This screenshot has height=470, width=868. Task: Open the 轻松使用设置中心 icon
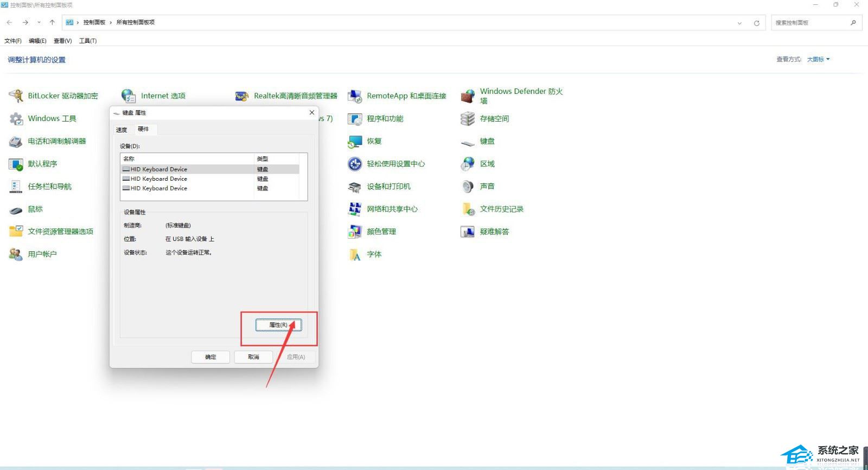click(355, 164)
